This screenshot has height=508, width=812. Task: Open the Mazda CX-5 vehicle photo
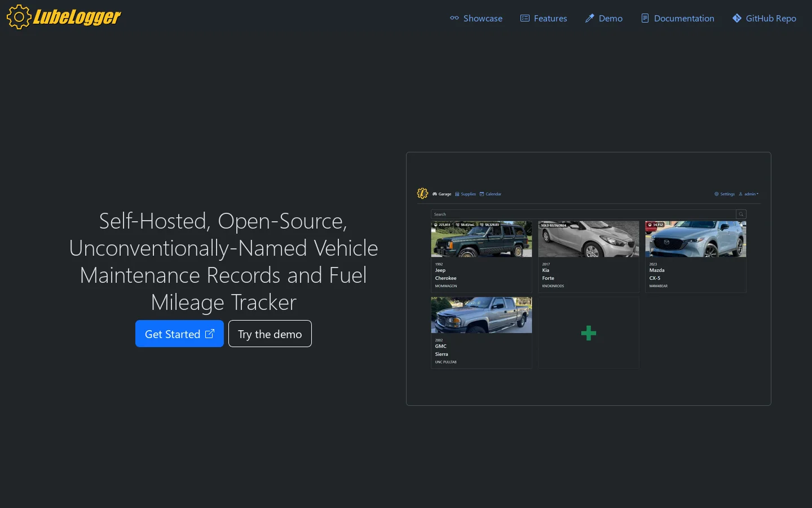pos(696,239)
